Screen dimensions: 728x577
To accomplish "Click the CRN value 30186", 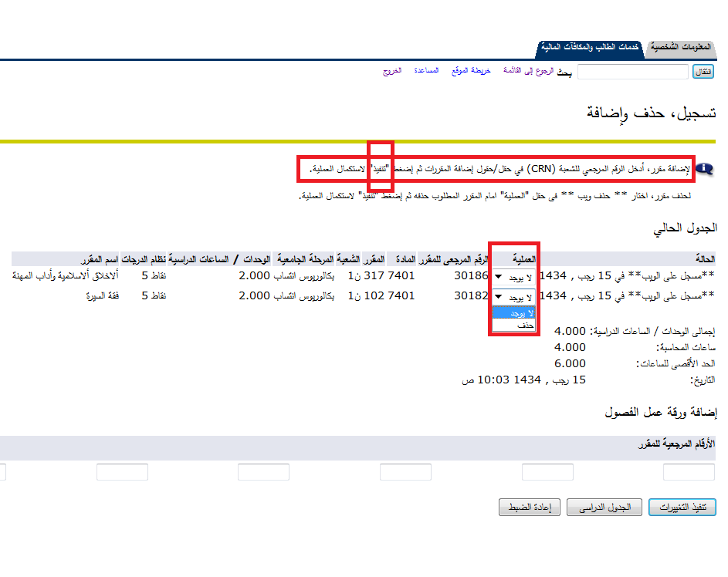I will click(471, 276).
